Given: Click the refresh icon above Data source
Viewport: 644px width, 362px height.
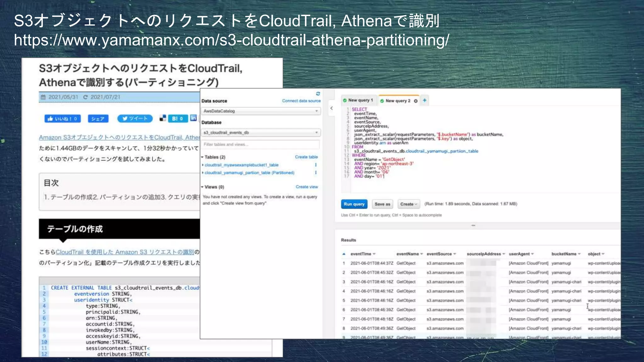Looking at the screenshot, I should click(318, 94).
